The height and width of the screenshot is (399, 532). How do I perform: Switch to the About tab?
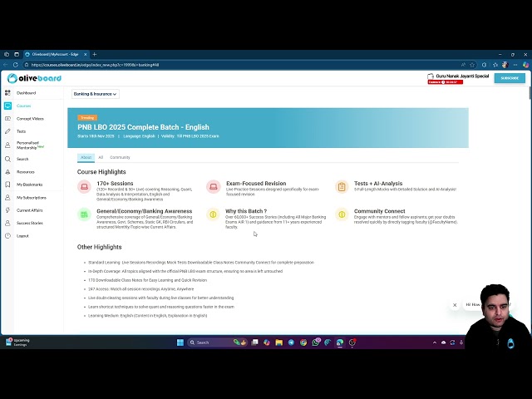click(86, 157)
